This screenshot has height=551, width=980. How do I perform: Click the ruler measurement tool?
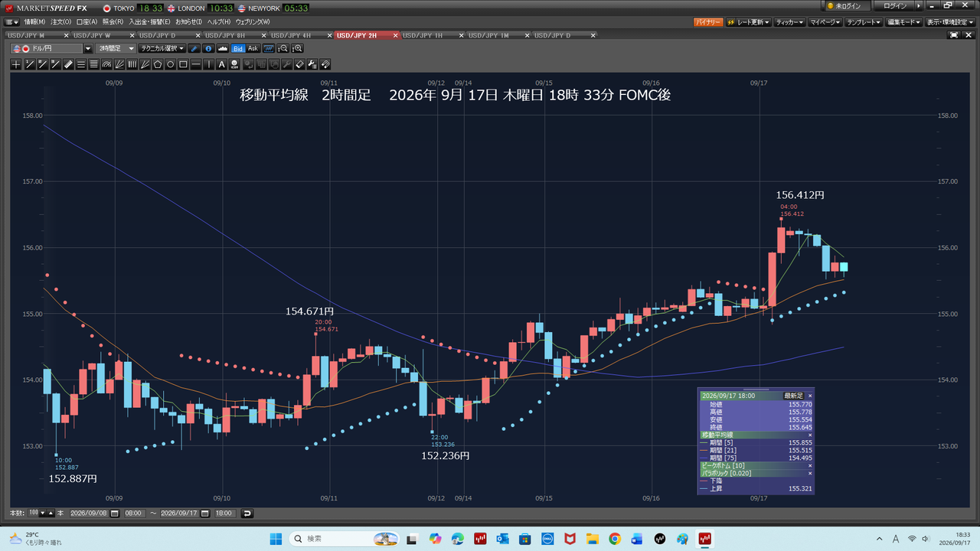pos(68,64)
